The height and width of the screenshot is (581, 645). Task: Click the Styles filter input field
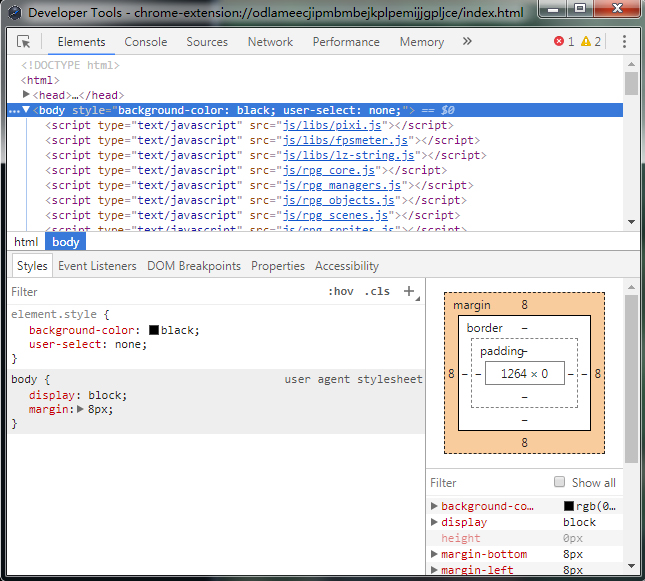click(x=165, y=292)
